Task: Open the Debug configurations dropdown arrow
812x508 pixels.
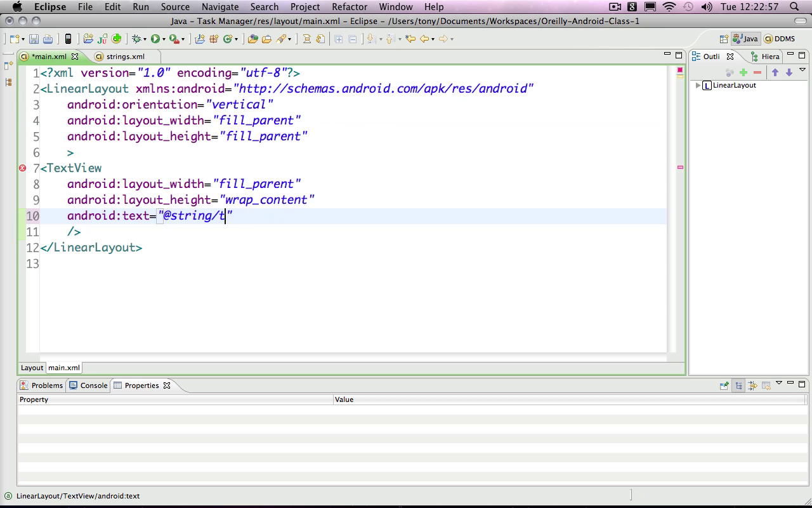Action: point(144,39)
